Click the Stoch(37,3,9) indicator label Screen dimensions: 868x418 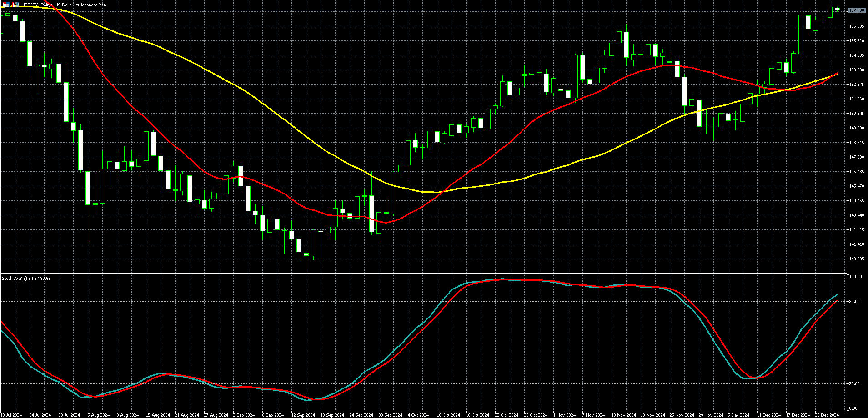[x=26, y=278]
